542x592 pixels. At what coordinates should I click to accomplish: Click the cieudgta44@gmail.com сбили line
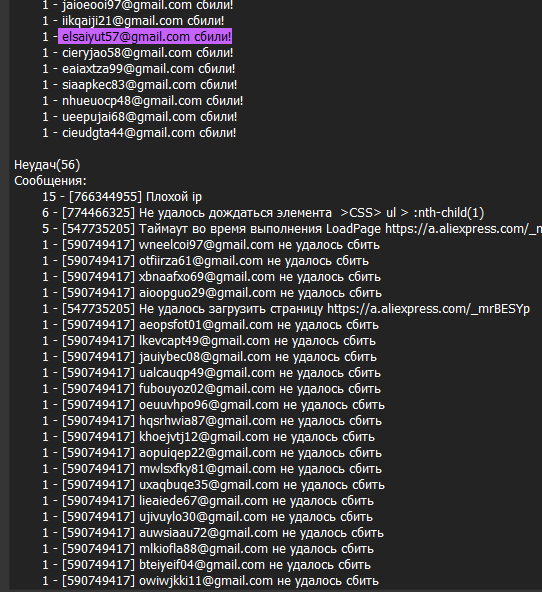point(139,133)
